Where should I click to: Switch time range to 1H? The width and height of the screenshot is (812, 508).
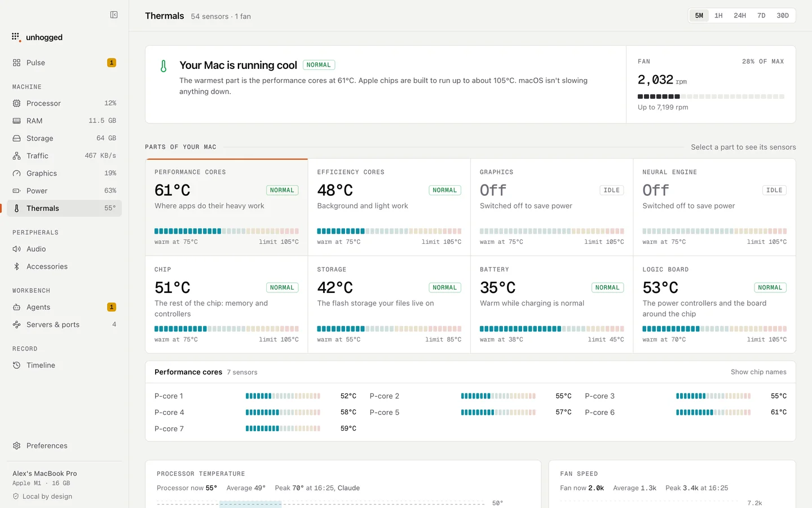coord(718,16)
